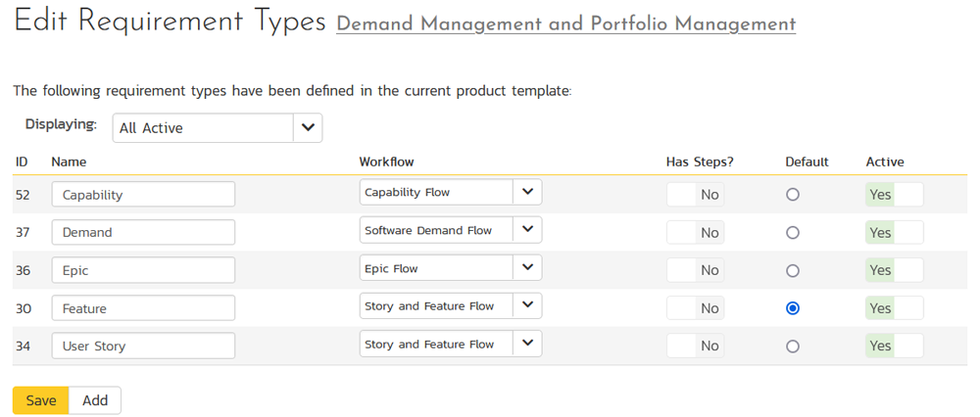980x417 pixels.
Task: Set Capability as the default type
Action: pyautogui.click(x=793, y=195)
